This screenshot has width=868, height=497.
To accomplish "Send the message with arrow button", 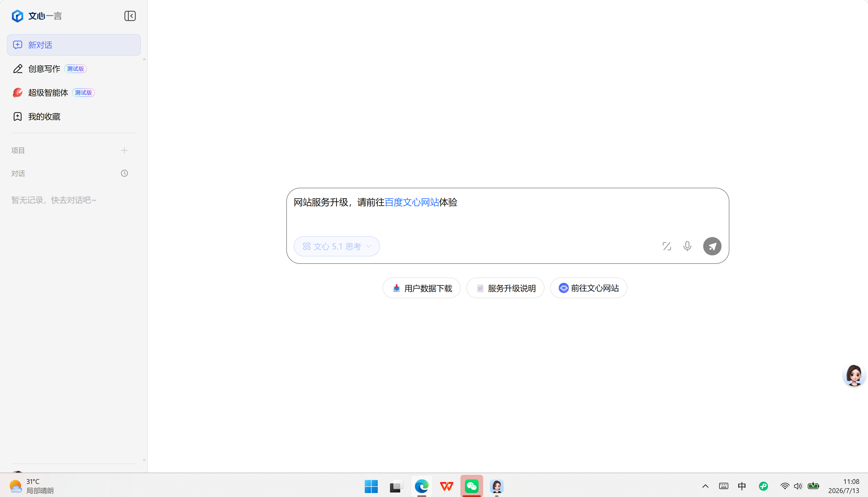I will [x=712, y=246].
